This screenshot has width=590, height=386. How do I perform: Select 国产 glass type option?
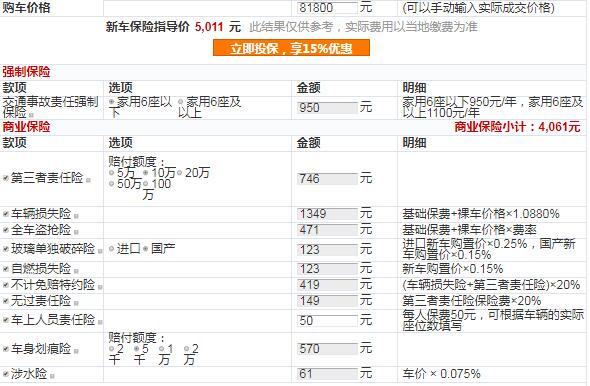(145, 249)
